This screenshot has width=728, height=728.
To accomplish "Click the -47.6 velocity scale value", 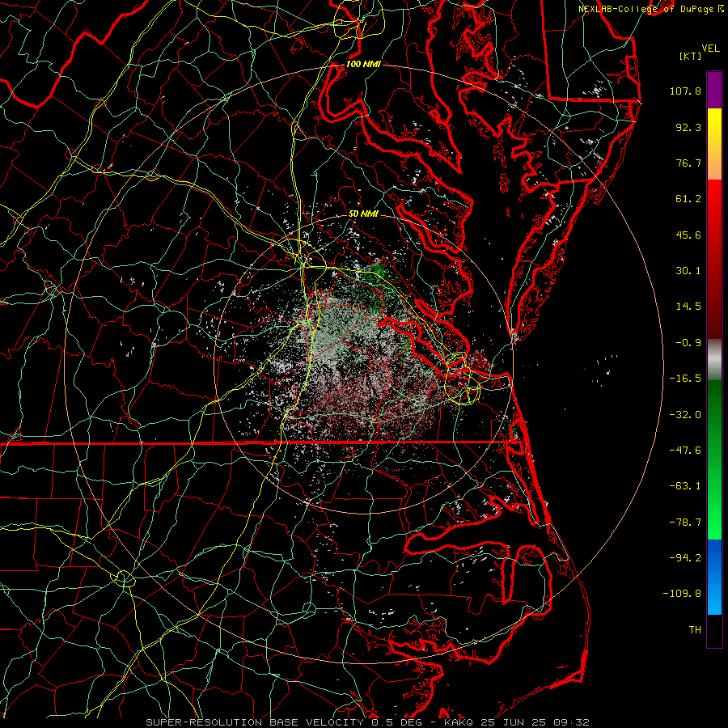I will (685, 450).
